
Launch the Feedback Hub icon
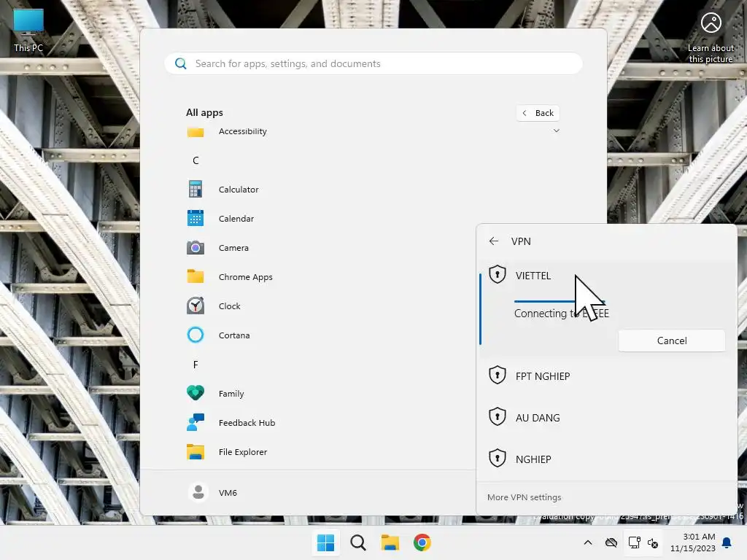196,422
